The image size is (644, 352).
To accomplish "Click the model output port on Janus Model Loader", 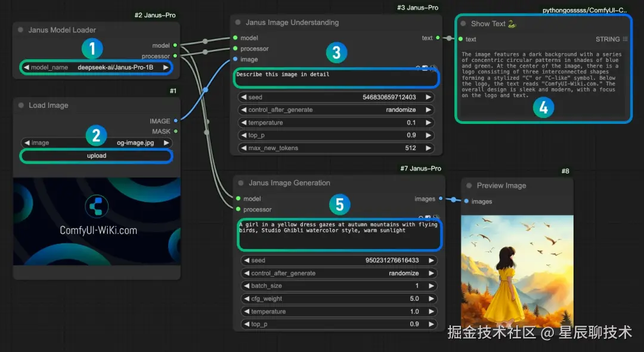I will [x=175, y=45].
